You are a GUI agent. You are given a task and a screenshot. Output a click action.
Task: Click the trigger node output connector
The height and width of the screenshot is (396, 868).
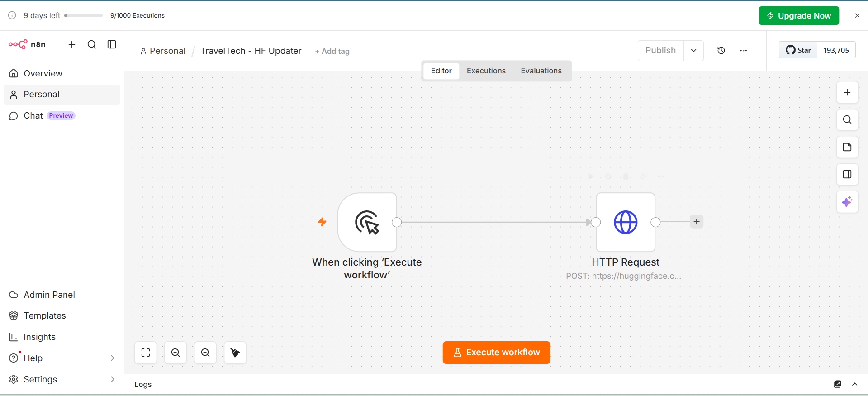(397, 222)
